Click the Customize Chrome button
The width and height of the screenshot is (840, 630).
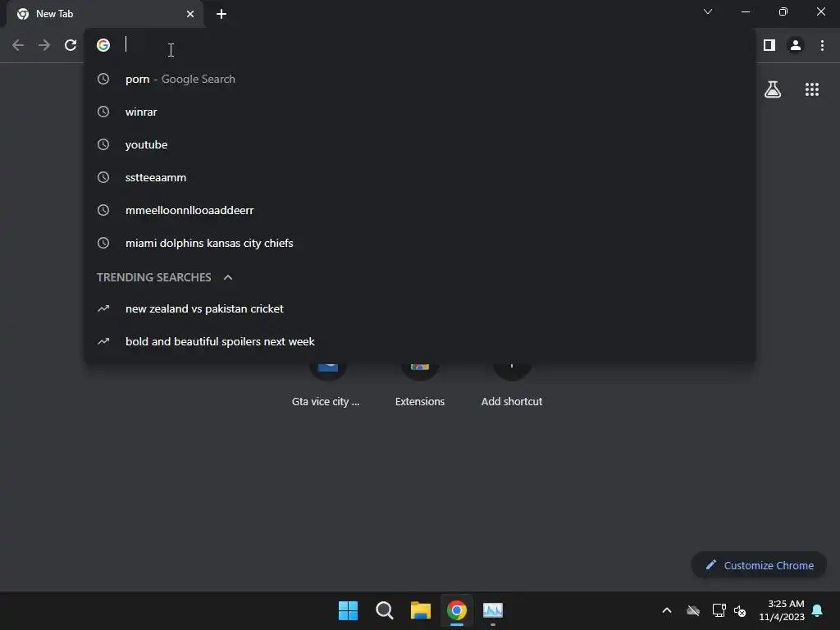759,565
